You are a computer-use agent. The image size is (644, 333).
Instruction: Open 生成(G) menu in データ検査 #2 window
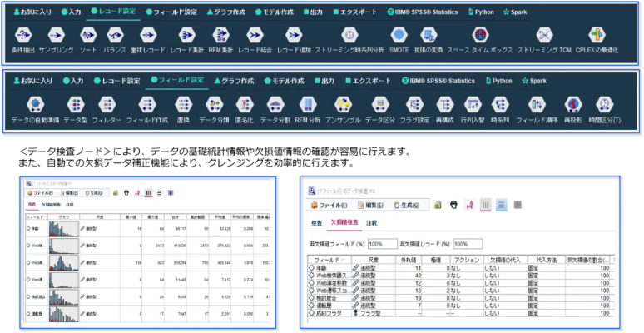(x=406, y=205)
